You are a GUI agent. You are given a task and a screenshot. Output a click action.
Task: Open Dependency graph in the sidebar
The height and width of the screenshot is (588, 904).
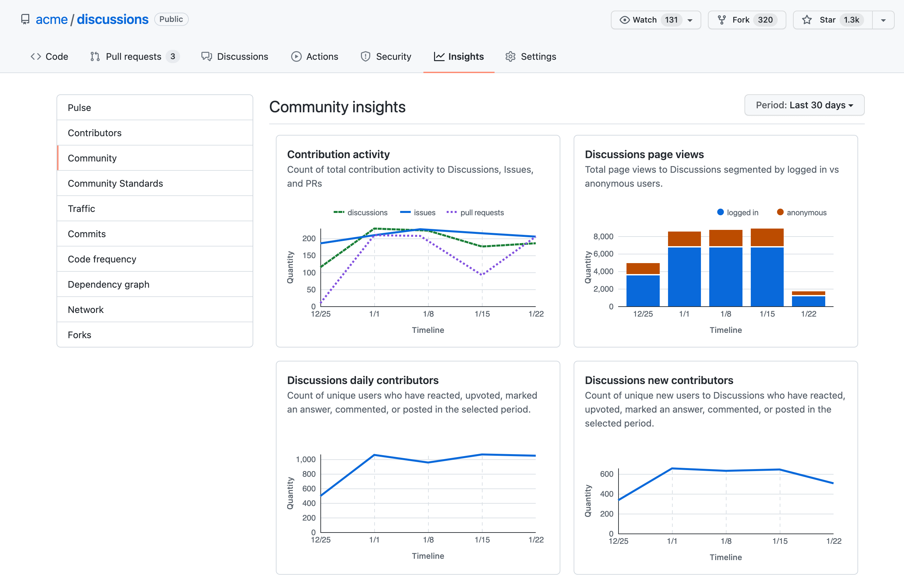[x=155, y=284]
